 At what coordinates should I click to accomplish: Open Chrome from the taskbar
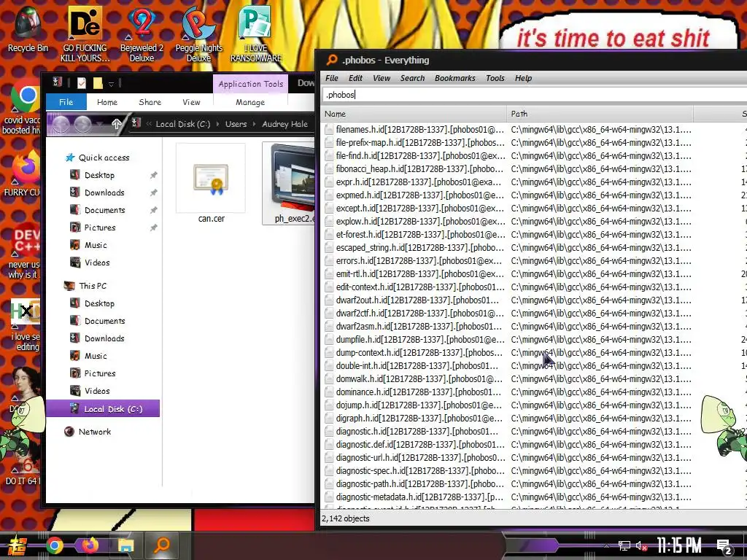click(54, 545)
